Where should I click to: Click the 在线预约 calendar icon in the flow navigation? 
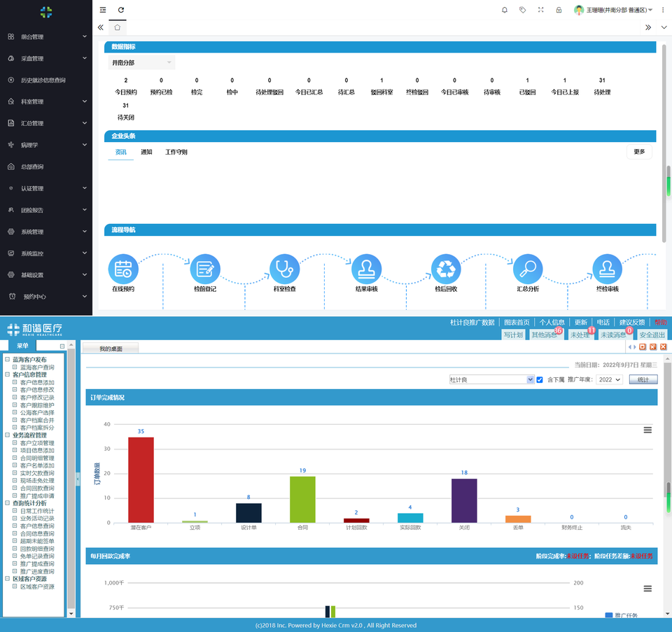(x=123, y=269)
